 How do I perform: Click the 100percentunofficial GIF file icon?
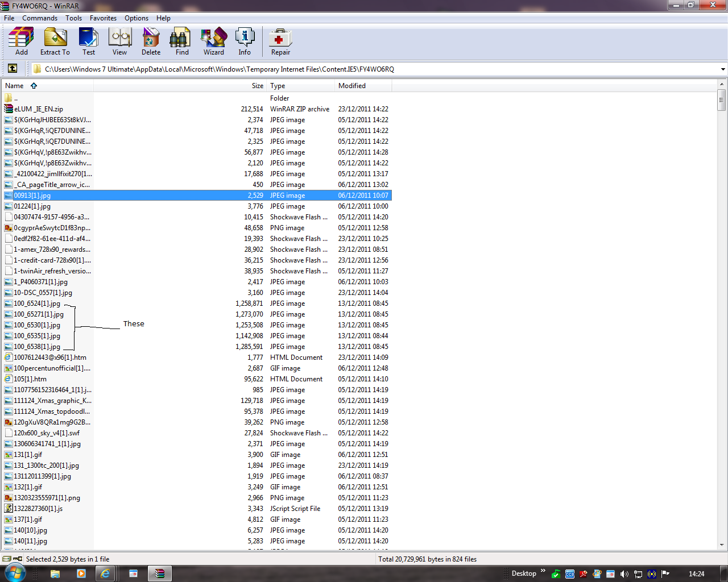click(9, 368)
